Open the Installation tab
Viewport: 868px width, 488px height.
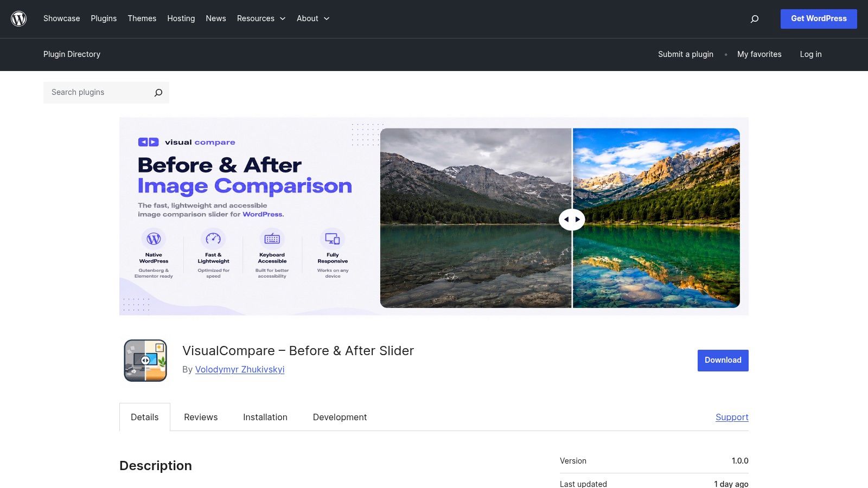click(x=265, y=417)
